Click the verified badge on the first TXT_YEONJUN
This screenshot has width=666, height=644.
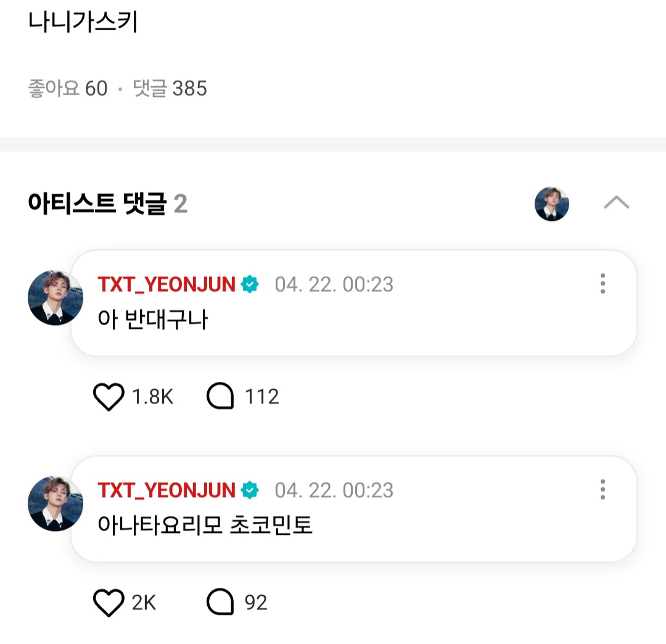(x=250, y=284)
